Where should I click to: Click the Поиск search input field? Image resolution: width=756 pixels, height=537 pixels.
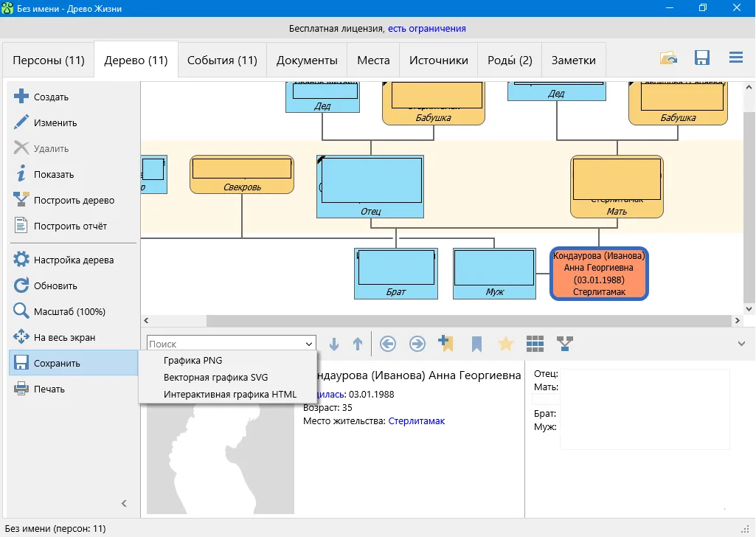pyautogui.click(x=223, y=344)
